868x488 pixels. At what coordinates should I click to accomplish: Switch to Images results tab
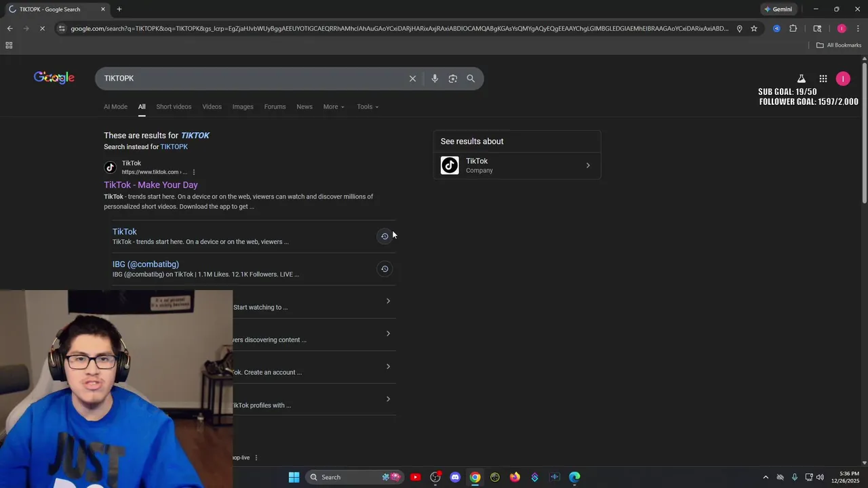pyautogui.click(x=243, y=106)
